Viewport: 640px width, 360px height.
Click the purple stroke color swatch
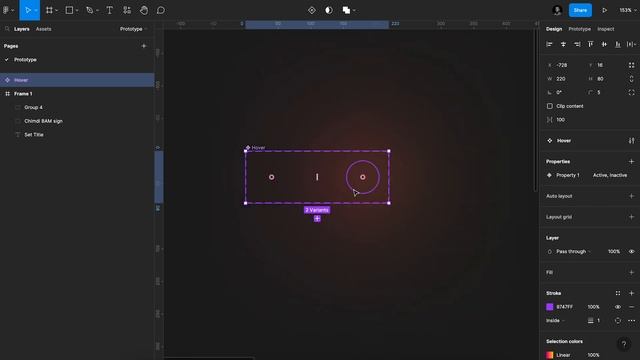tap(550, 307)
